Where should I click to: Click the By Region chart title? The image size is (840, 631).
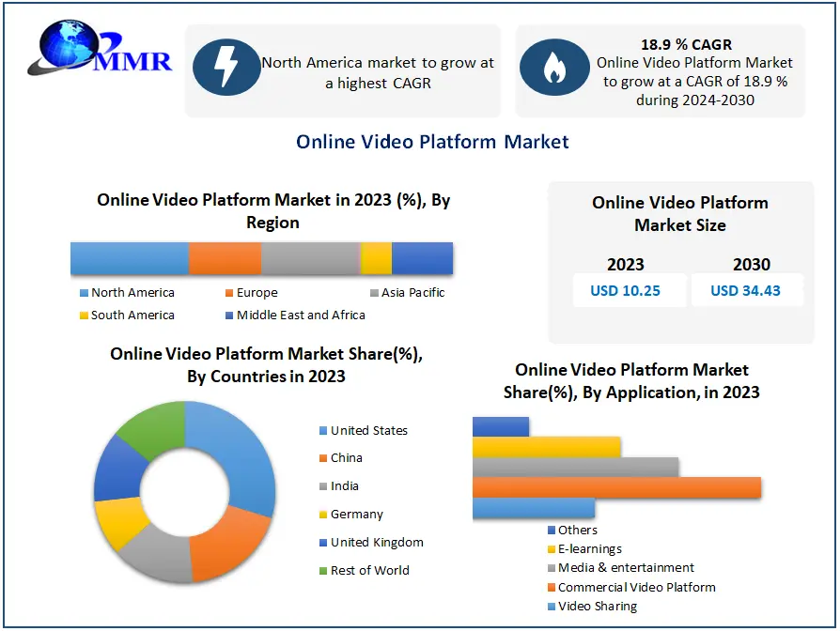pyautogui.click(x=273, y=211)
